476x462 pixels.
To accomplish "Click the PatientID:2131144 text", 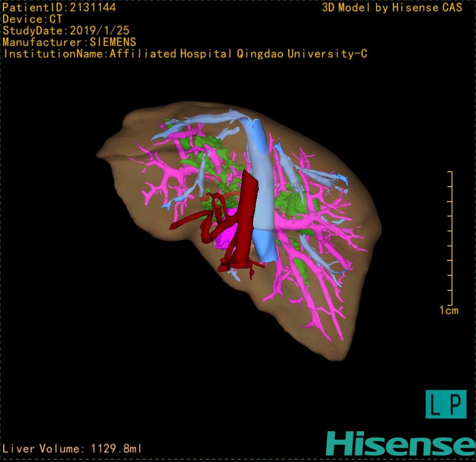I will click(x=59, y=7).
